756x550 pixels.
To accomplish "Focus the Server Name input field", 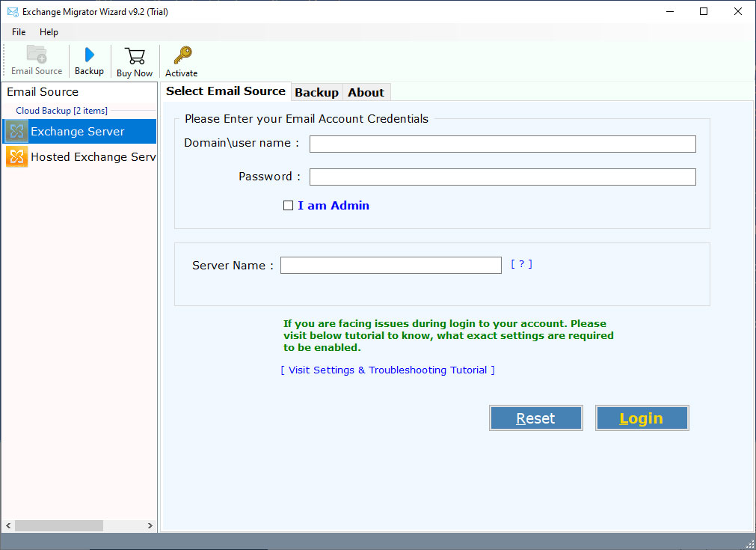I will 390,266.
